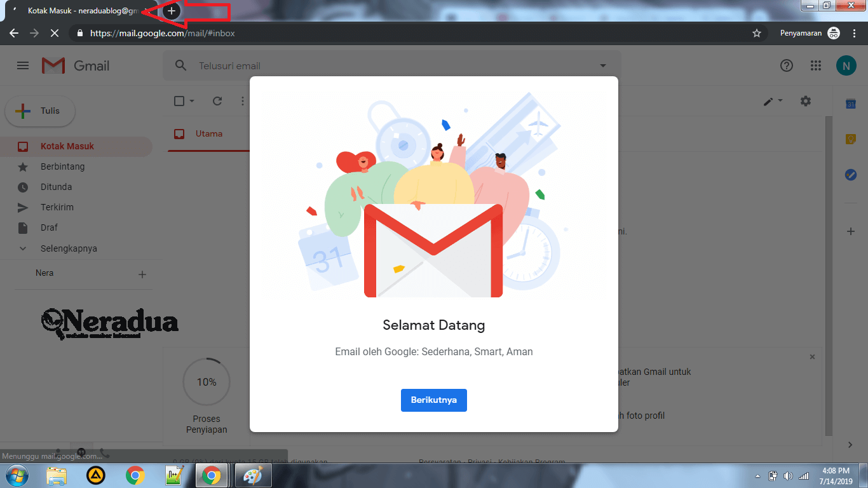
Task: Toggle the select all emails checkbox
Action: [179, 101]
